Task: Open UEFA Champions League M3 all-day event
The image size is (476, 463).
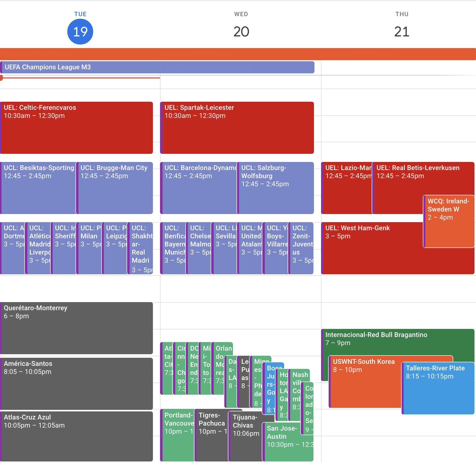Action: tap(157, 67)
